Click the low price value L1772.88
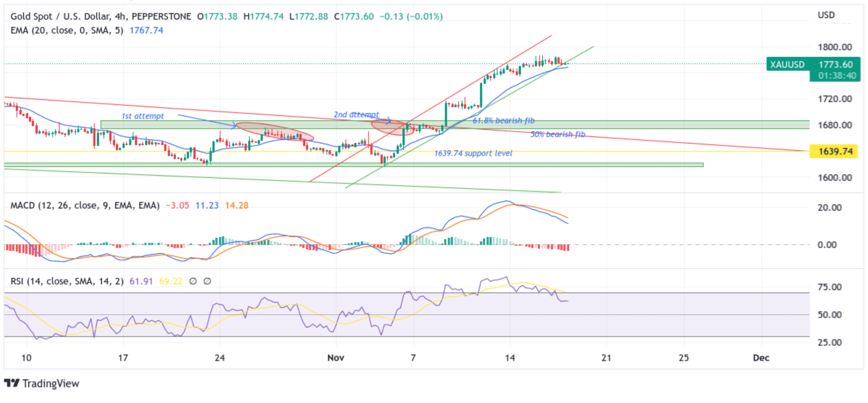 [x=308, y=16]
